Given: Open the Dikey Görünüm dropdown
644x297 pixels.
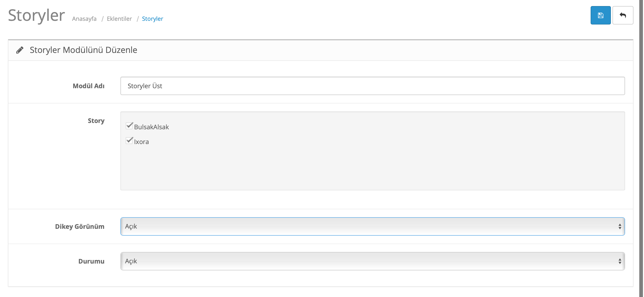Looking at the screenshot, I should coord(372,226).
